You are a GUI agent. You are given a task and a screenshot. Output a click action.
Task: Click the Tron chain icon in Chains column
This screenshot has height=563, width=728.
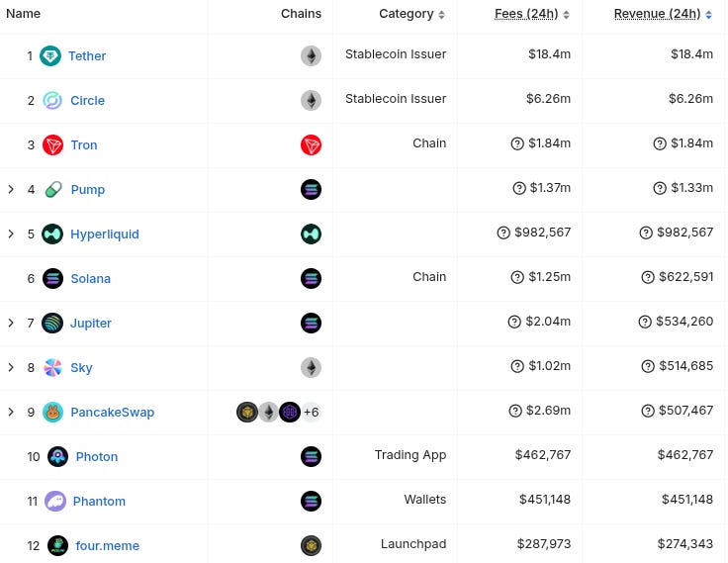pos(311,144)
